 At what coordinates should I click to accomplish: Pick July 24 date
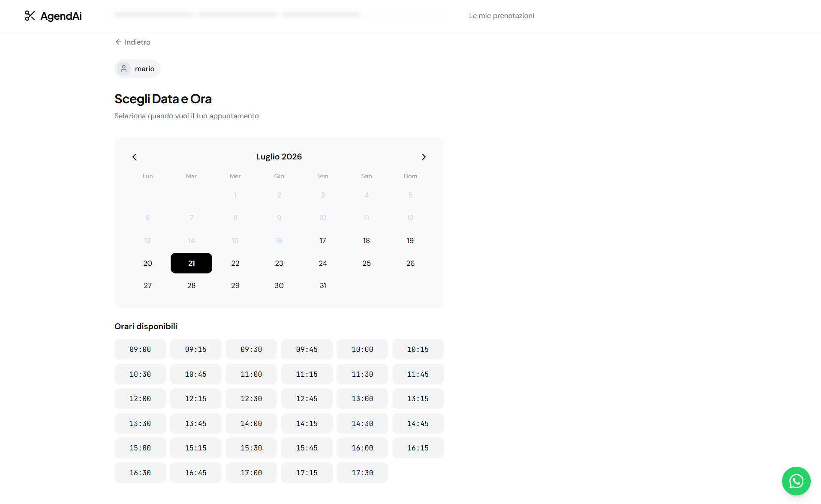(323, 263)
